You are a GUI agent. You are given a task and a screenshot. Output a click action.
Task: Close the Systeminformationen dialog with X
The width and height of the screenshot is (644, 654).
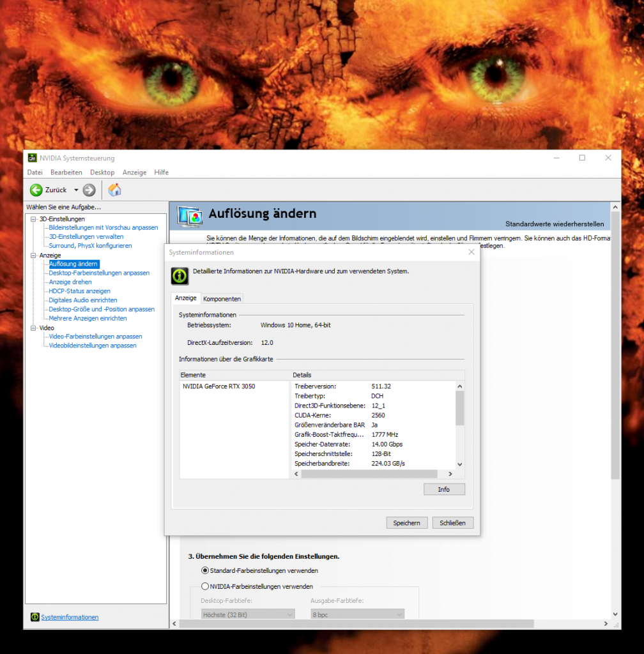471,252
